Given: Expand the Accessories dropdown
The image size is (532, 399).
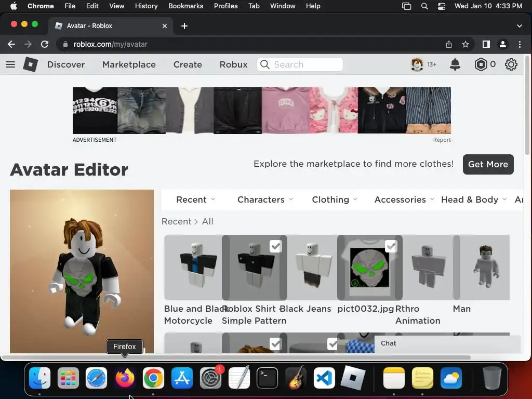Looking at the screenshot, I should [404, 199].
